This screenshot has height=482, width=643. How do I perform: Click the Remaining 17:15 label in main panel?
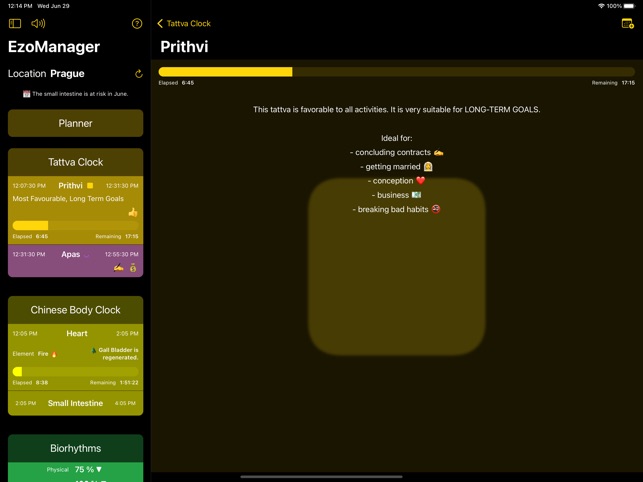pos(613,83)
